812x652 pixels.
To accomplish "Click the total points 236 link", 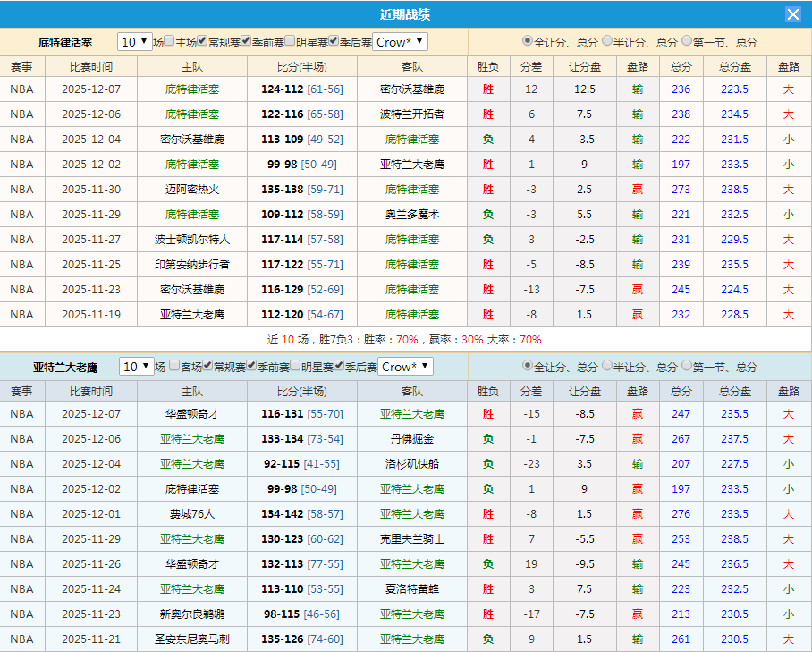I will (681, 89).
